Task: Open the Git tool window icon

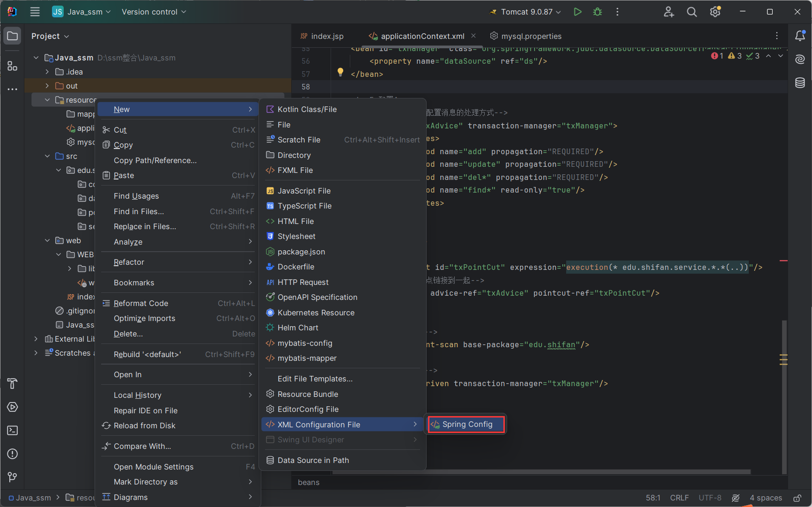Action: 13,477
